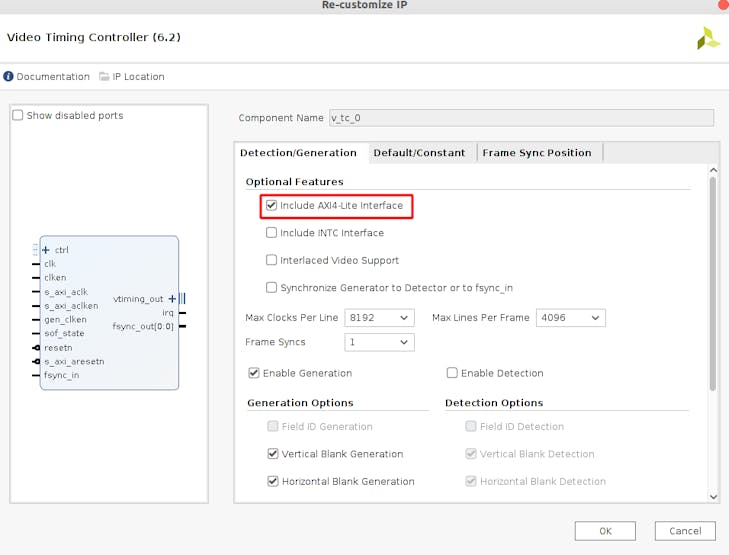Switch to the Default/Constant tab

pyautogui.click(x=419, y=153)
